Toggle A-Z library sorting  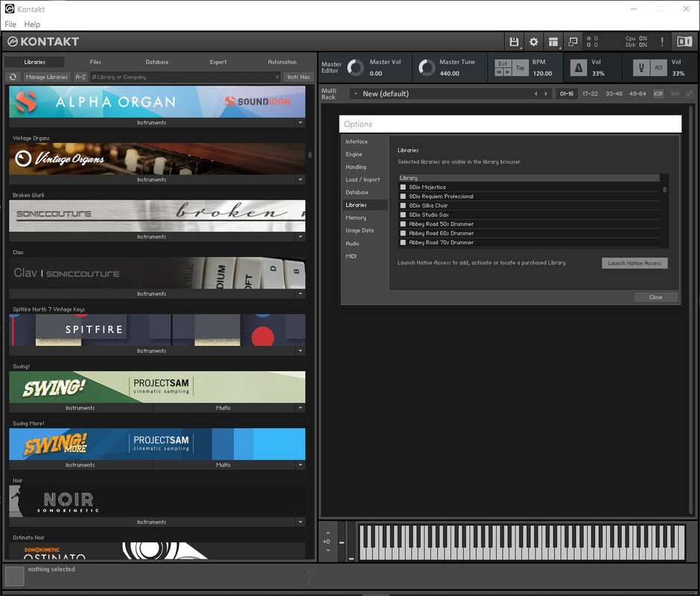[80, 77]
